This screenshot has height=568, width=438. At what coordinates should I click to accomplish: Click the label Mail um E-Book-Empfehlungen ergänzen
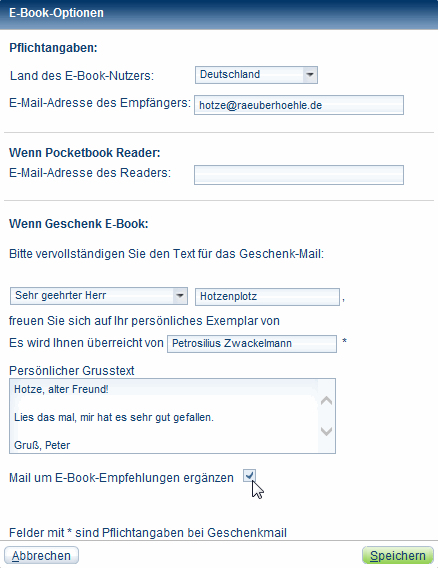[121, 478]
